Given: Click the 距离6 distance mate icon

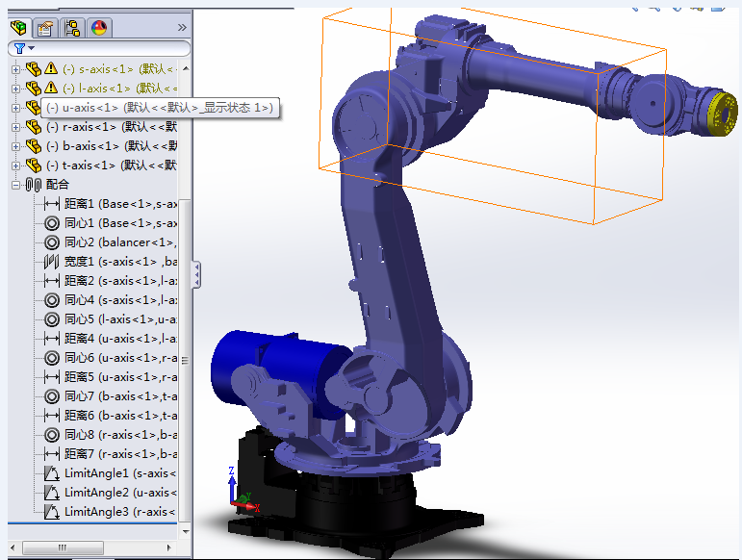Looking at the screenshot, I should [x=52, y=416].
